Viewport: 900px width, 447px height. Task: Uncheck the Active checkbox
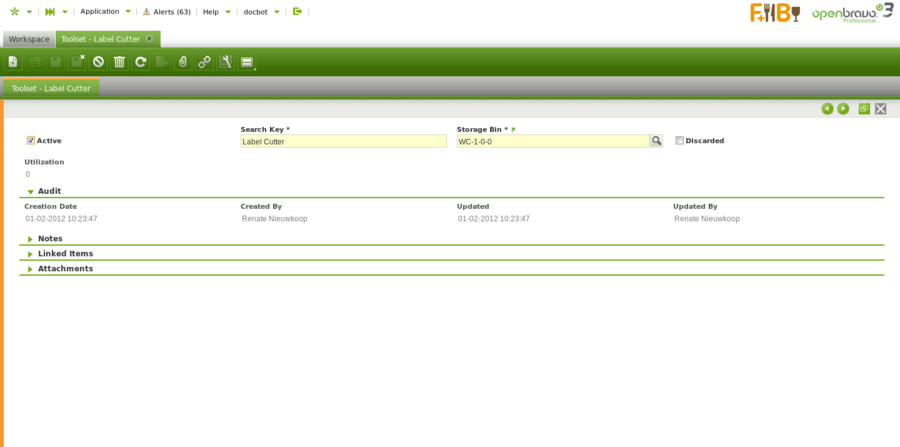31,141
